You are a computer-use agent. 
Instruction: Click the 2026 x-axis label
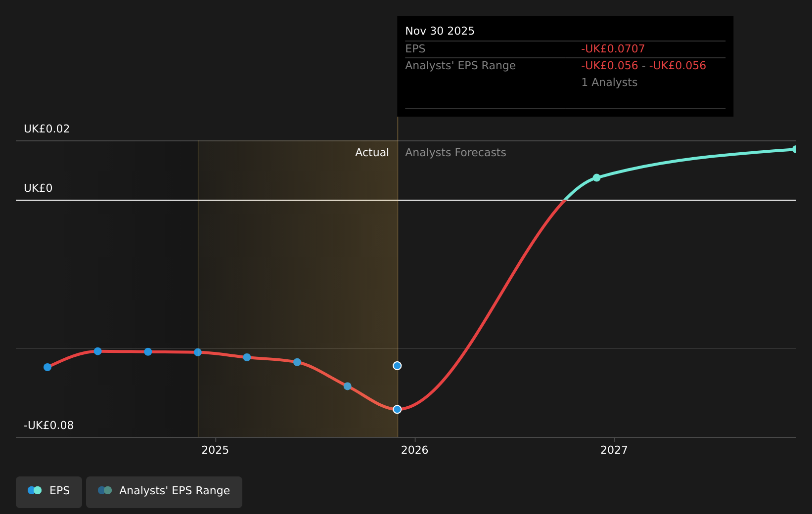[x=414, y=450]
